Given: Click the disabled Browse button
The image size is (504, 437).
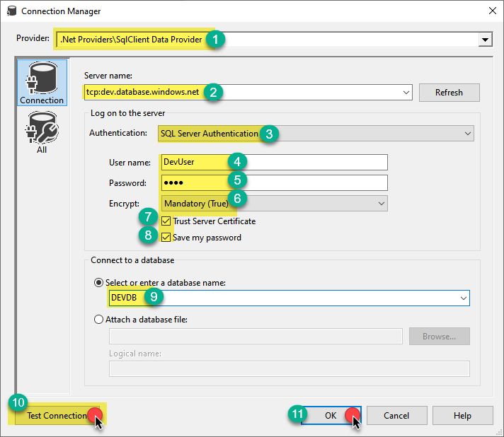Looking at the screenshot, I should click(440, 336).
